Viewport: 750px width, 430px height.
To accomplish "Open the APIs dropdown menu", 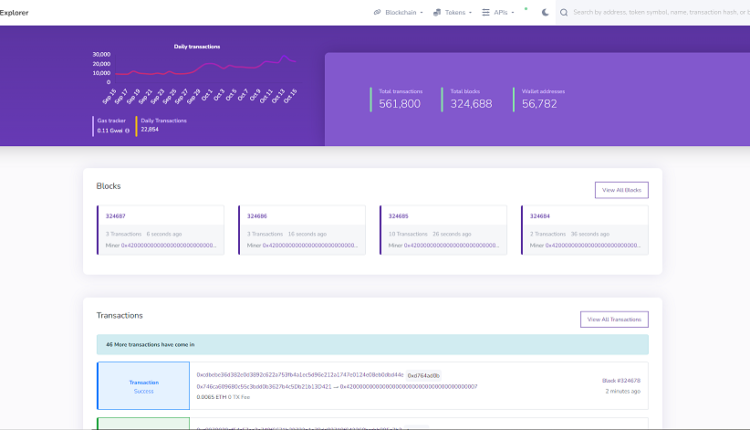I will [x=501, y=13].
